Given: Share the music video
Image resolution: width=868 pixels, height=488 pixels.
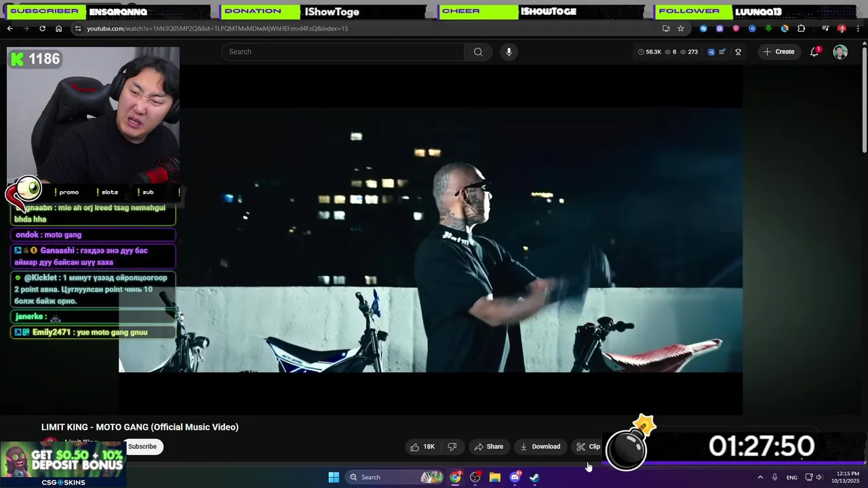Looking at the screenshot, I should (x=489, y=447).
